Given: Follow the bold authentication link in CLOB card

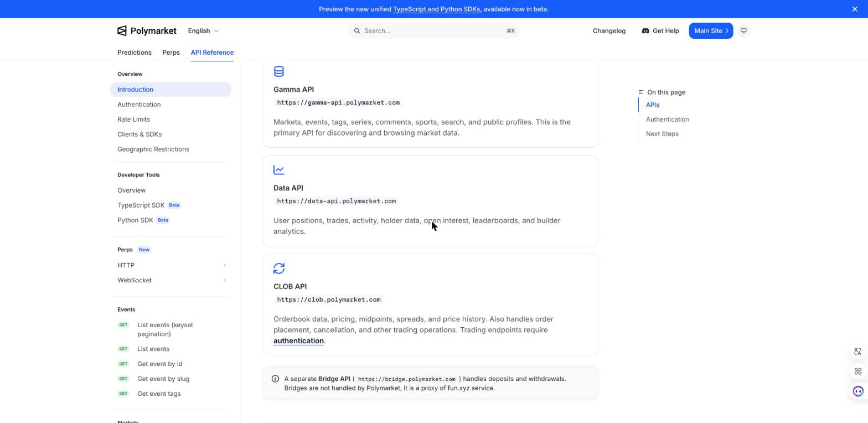Looking at the screenshot, I should pyautogui.click(x=298, y=341).
